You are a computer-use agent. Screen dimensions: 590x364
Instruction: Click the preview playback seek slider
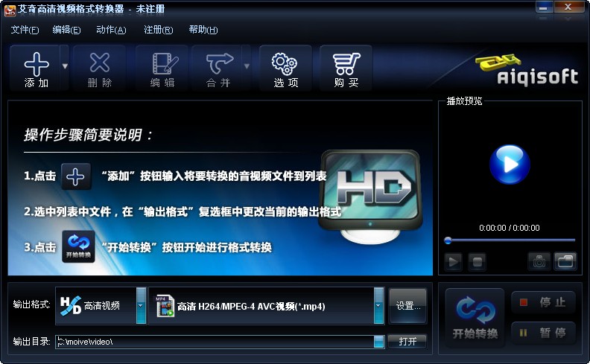510,240
